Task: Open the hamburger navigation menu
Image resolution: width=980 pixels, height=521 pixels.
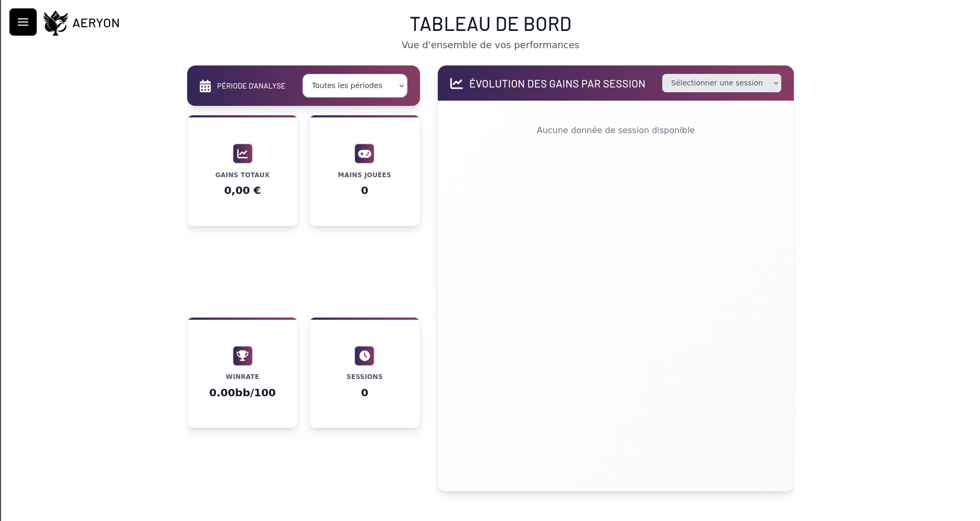Action: (x=23, y=22)
